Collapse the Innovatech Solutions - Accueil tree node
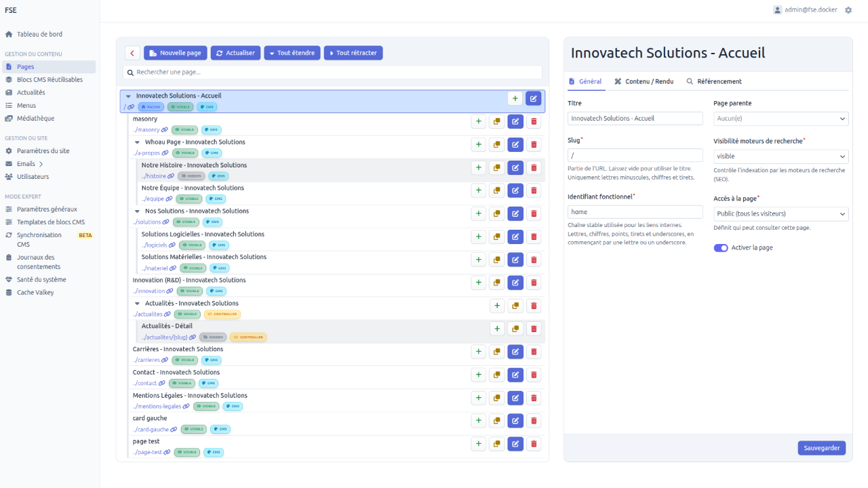This screenshot has height=488, width=868. pos(128,96)
